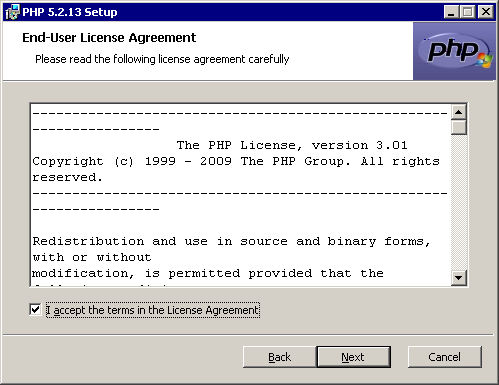This screenshot has height=385, width=499.
Task: Uncheck the accept license terms checkbox
Action: point(35,310)
